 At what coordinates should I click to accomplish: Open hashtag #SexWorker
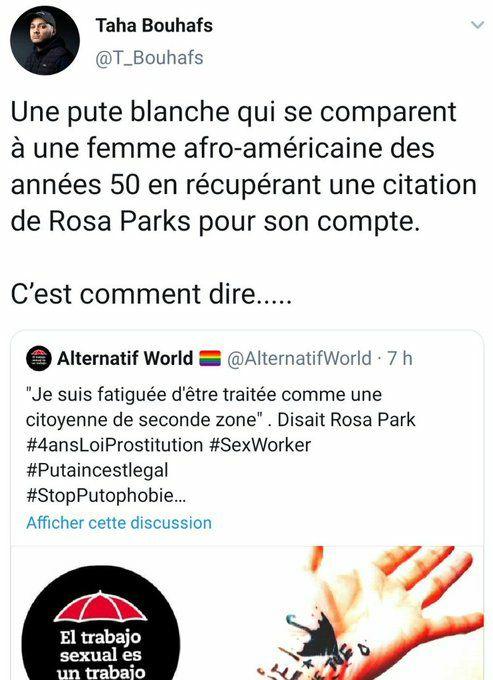[260, 445]
